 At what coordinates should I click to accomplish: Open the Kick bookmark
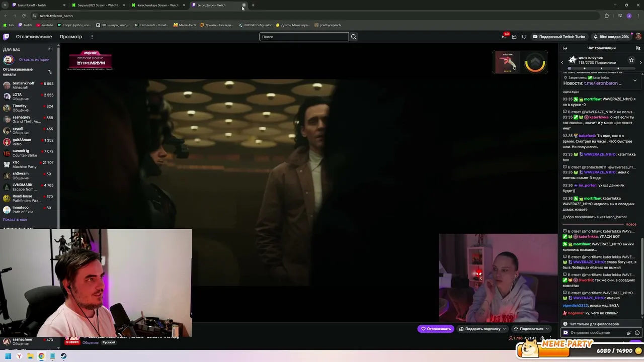click(9, 25)
